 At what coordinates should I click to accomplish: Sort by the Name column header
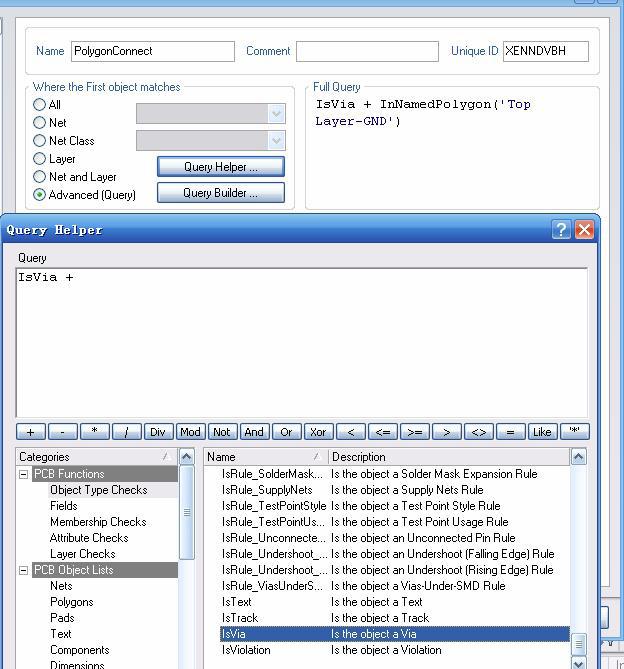(x=266, y=457)
